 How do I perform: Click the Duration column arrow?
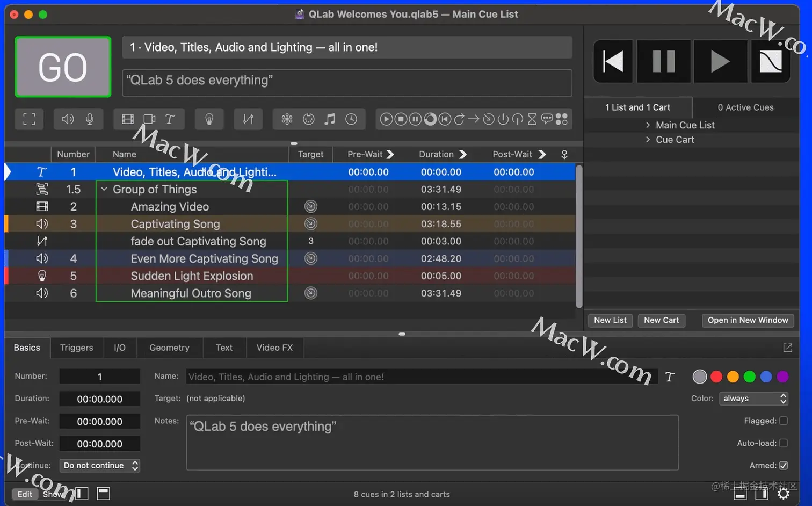point(463,155)
